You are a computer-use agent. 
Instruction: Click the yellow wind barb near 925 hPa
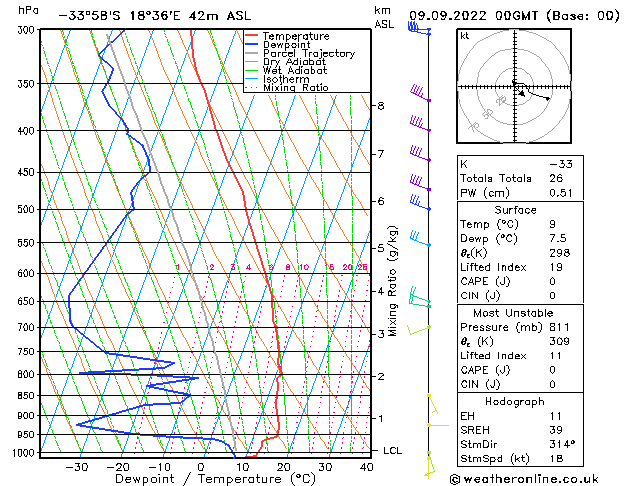[x=437, y=425]
